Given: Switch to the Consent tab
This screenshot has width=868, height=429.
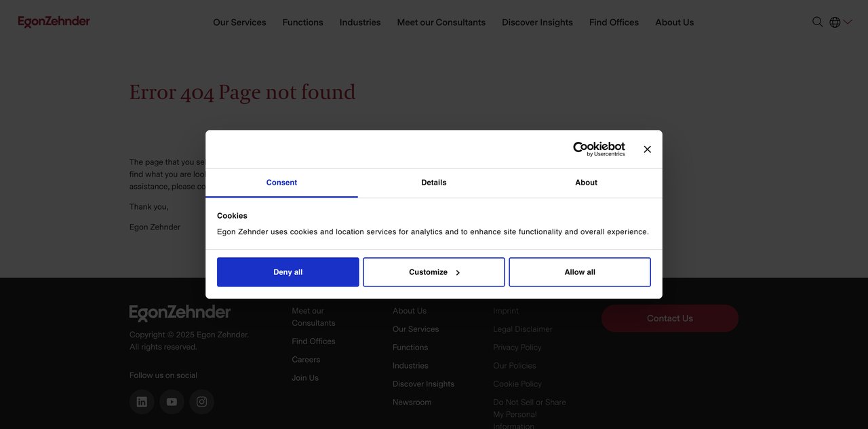Looking at the screenshot, I should [x=281, y=183].
